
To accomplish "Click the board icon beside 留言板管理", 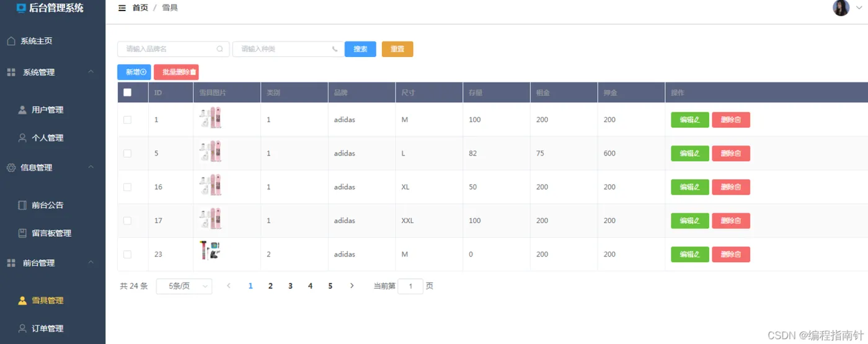I will 22,233.
